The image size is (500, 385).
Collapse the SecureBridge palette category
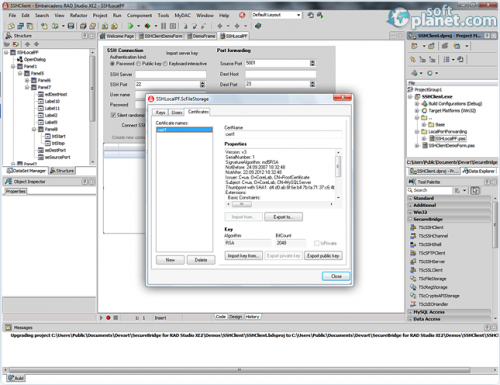410,219
